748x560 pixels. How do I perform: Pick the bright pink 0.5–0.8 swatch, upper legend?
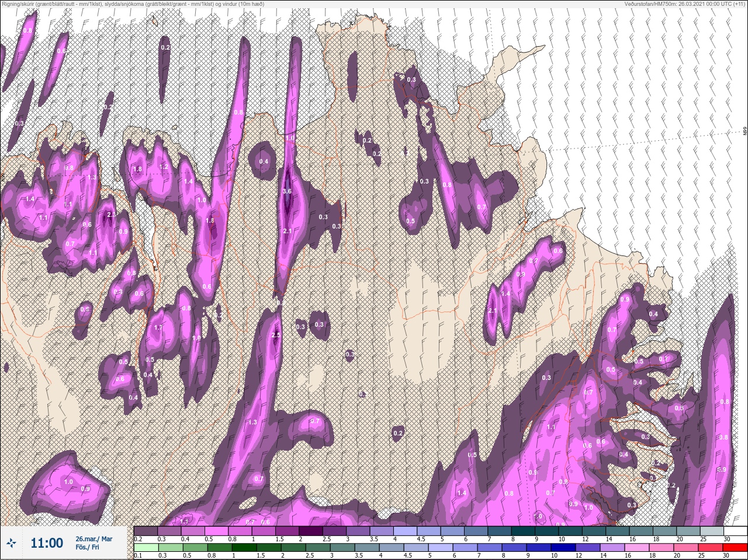click(217, 530)
